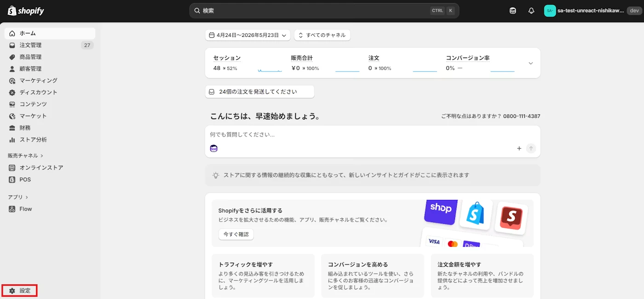Open ストア分析 in the sidebar
The image size is (644, 299).
50,140
